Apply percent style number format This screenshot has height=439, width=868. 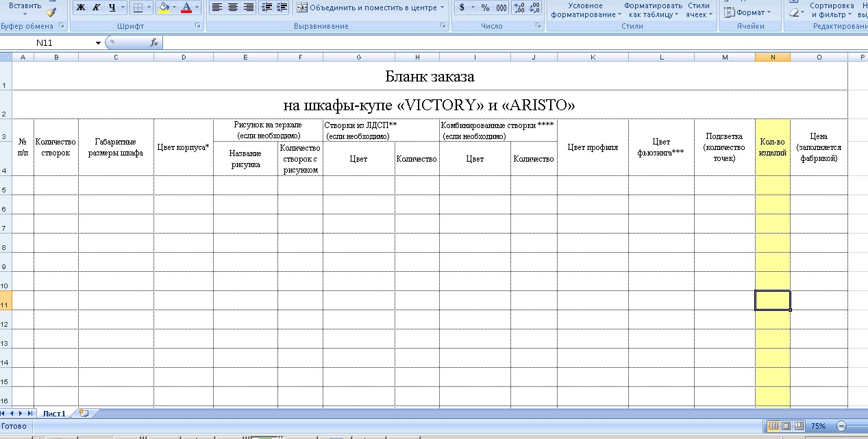[x=485, y=8]
